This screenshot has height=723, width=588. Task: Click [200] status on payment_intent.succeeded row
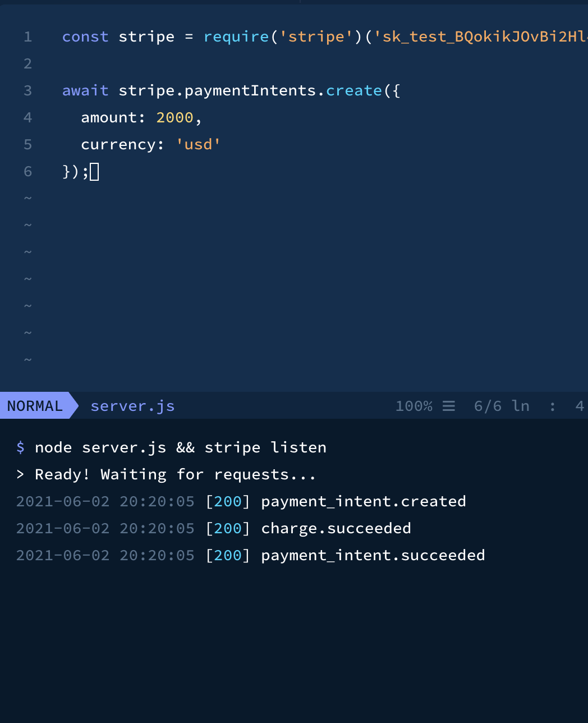pos(228,555)
